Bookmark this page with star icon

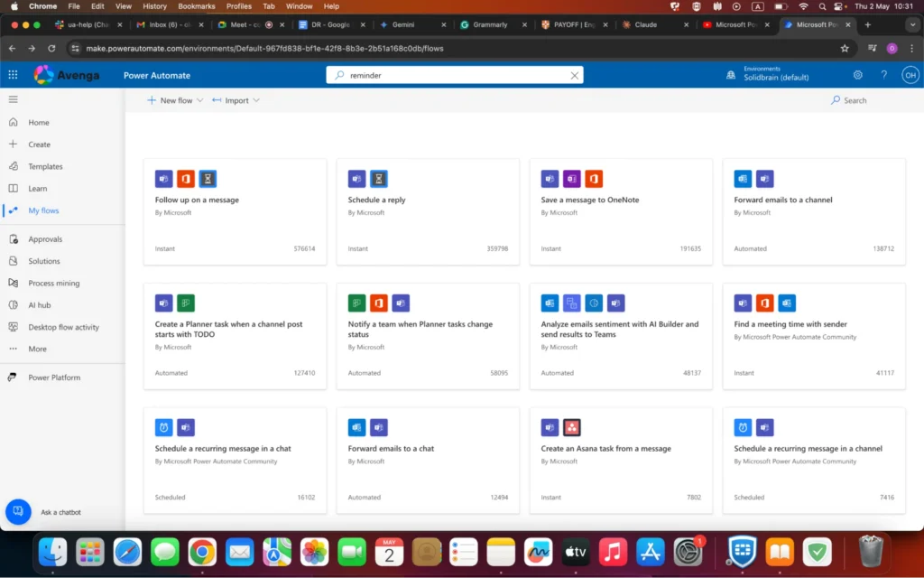(x=845, y=48)
